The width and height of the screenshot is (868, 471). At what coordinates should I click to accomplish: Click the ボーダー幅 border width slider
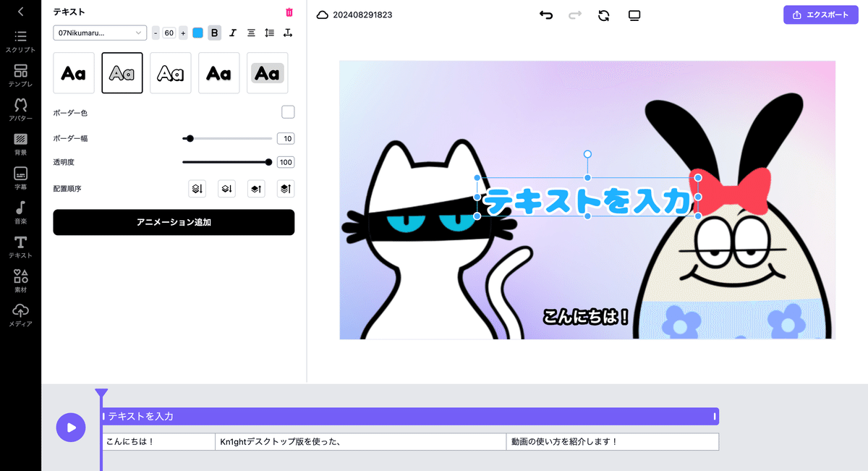pos(227,138)
